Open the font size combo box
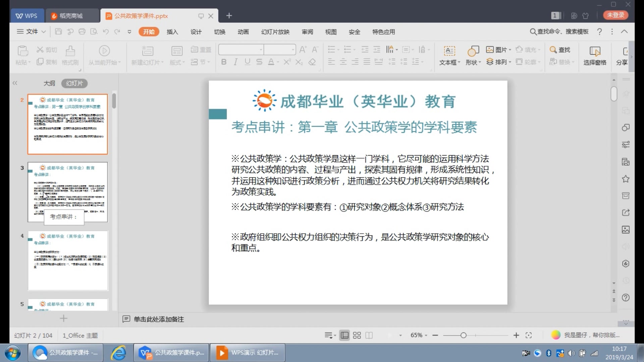 (x=280, y=50)
